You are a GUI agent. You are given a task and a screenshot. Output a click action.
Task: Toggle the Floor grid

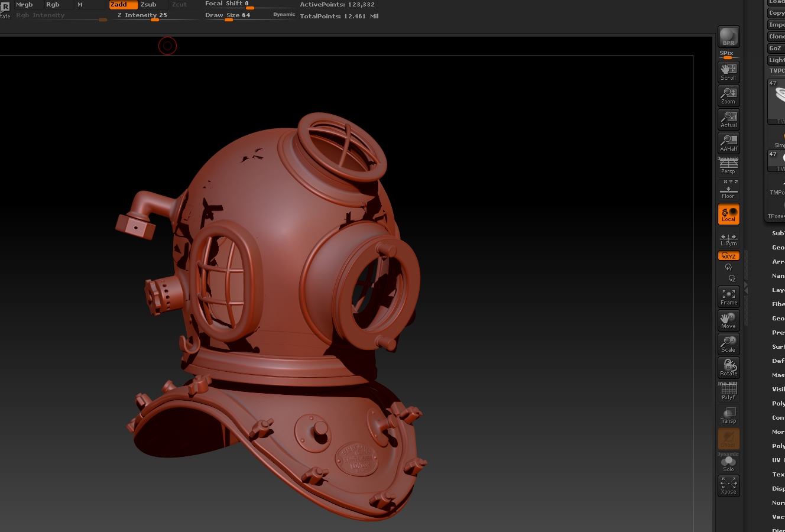pyautogui.click(x=728, y=190)
